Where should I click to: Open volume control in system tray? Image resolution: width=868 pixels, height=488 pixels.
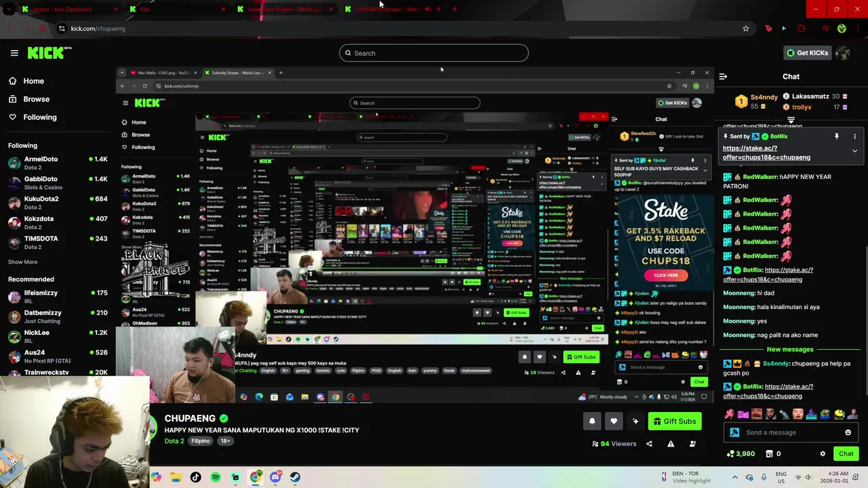click(x=810, y=477)
